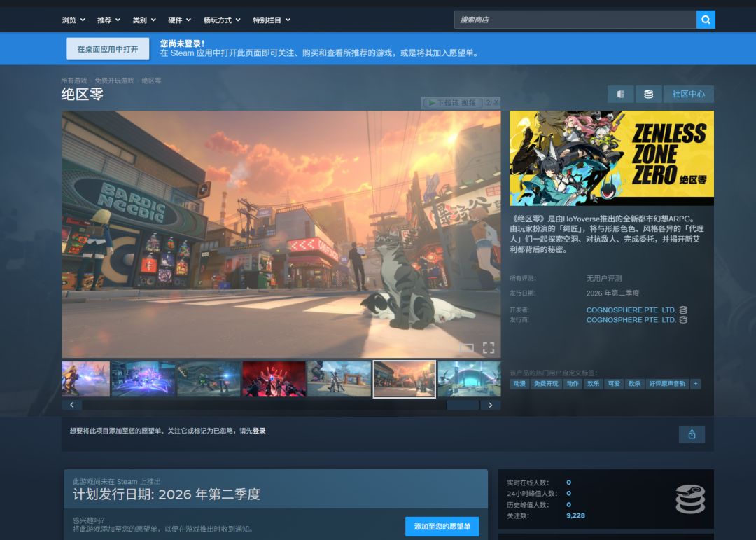756x540 pixels.
Task: Select the 欢乐 tag
Action: [x=593, y=384]
